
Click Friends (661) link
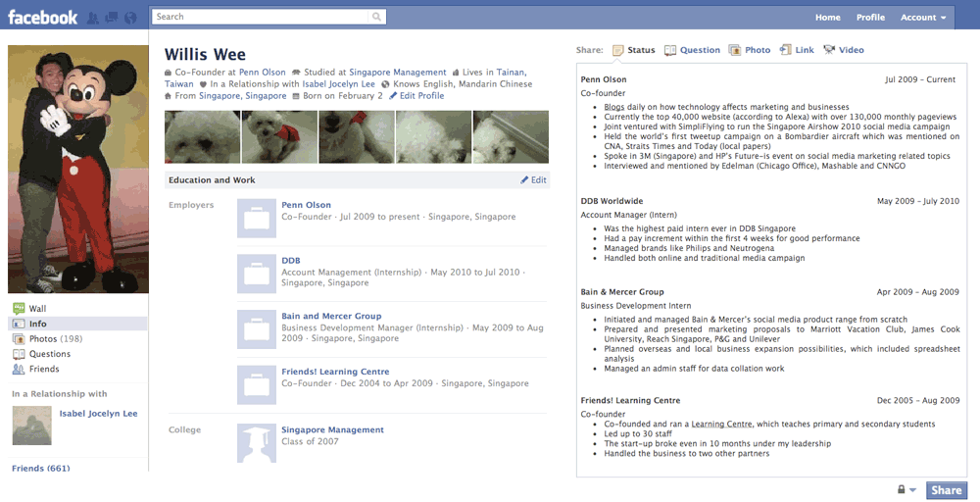click(40, 468)
